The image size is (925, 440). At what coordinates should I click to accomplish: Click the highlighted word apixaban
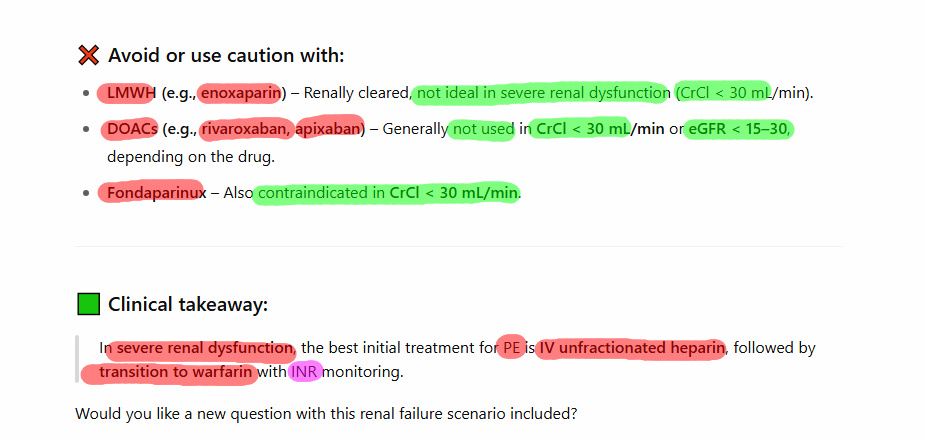[327, 129]
